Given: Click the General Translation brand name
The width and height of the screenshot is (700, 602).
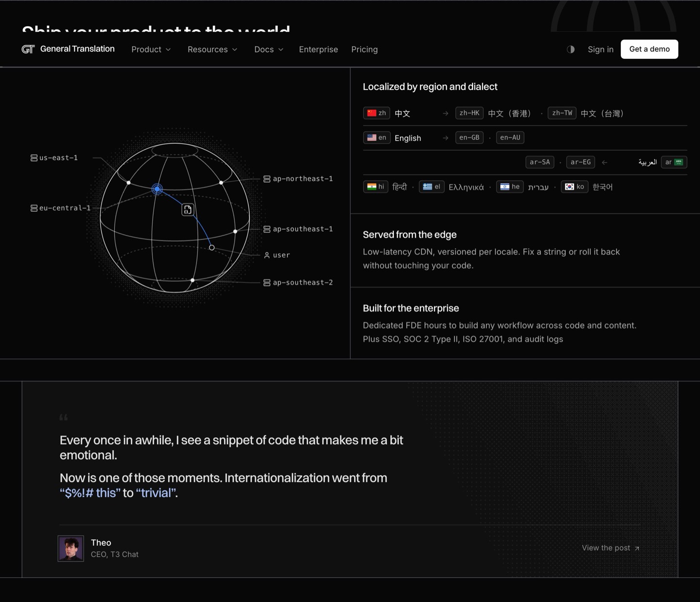Looking at the screenshot, I should [77, 49].
